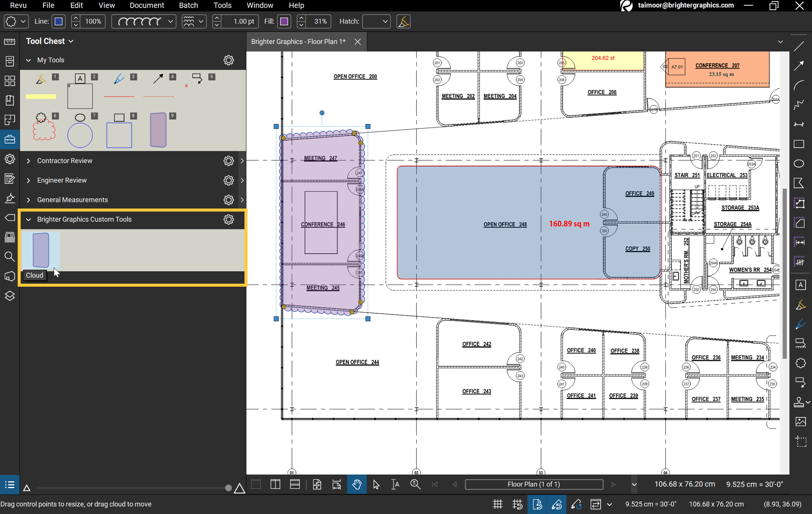Open the Search panel from left sidebar

coord(10,257)
